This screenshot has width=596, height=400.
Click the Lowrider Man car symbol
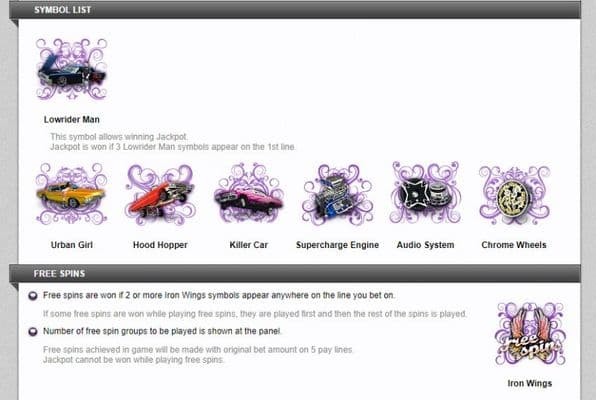point(71,69)
